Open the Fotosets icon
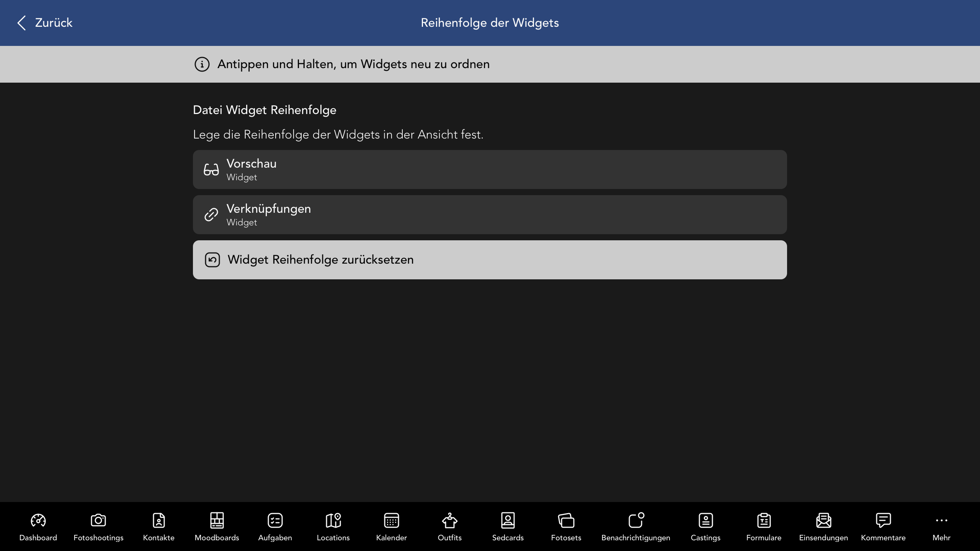The image size is (980, 551). [566, 520]
